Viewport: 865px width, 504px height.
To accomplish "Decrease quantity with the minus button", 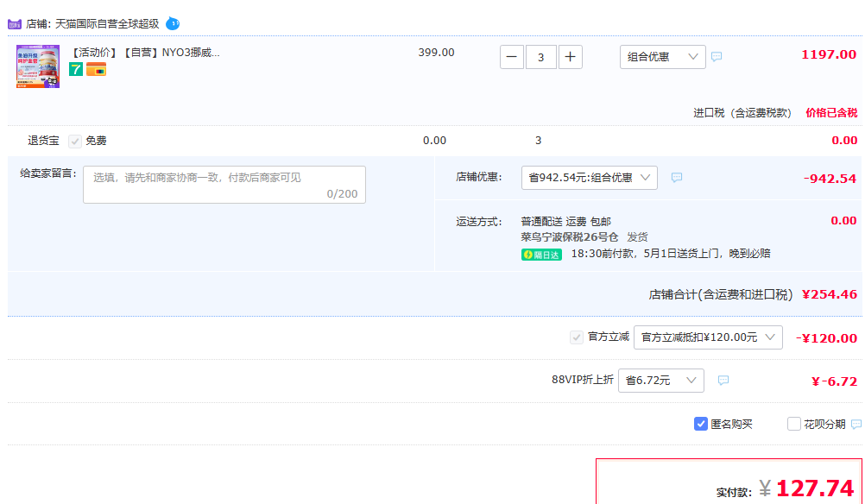I will (511, 57).
